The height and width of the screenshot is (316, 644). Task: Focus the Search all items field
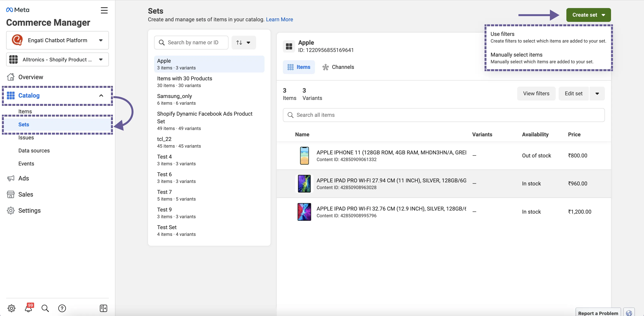click(444, 115)
